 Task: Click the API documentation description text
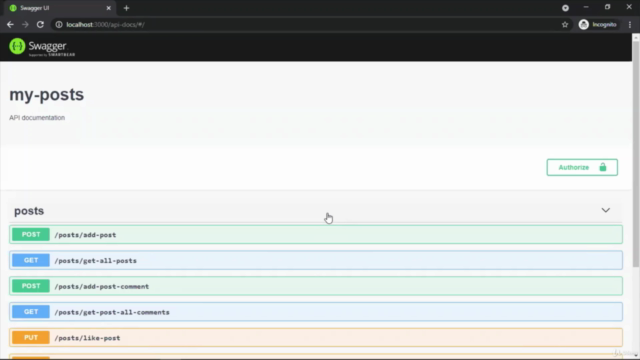[x=37, y=118]
